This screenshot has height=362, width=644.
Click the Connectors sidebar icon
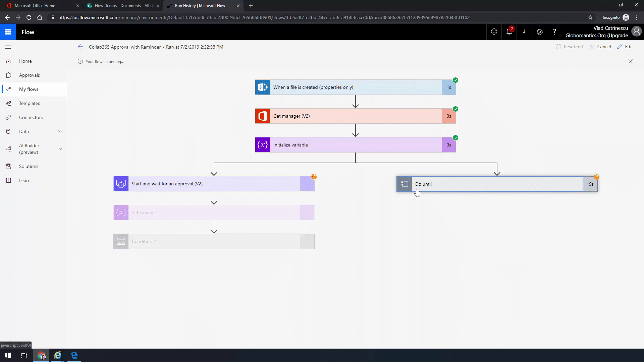pyautogui.click(x=8, y=117)
